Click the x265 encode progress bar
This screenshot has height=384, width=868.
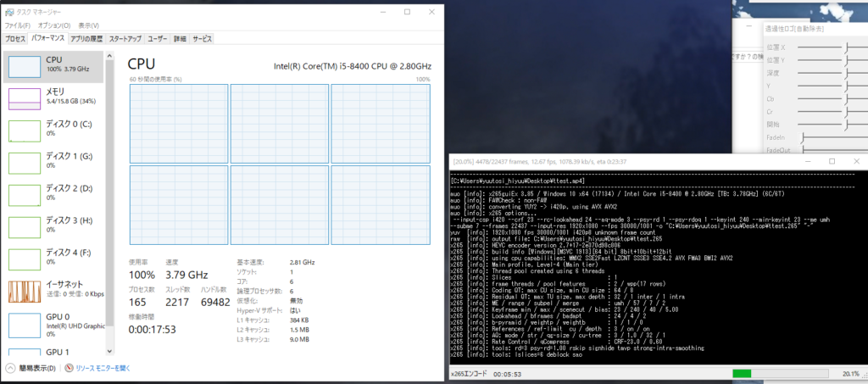tap(781, 374)
